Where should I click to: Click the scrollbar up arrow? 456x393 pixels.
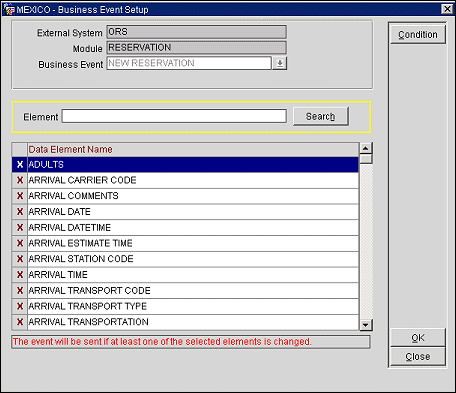366,148
